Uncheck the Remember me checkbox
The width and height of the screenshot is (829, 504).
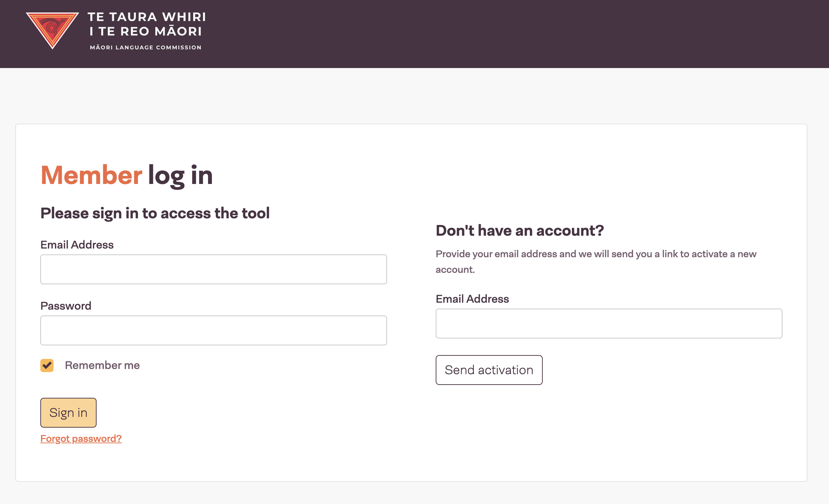[x=47, y=365]
